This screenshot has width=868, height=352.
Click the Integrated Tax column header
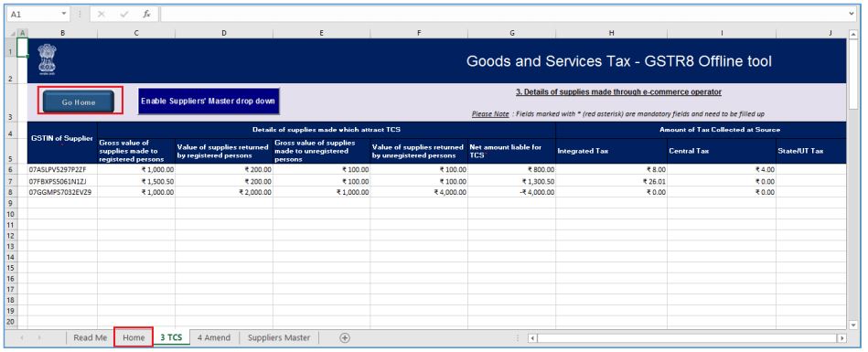point(611,151)
